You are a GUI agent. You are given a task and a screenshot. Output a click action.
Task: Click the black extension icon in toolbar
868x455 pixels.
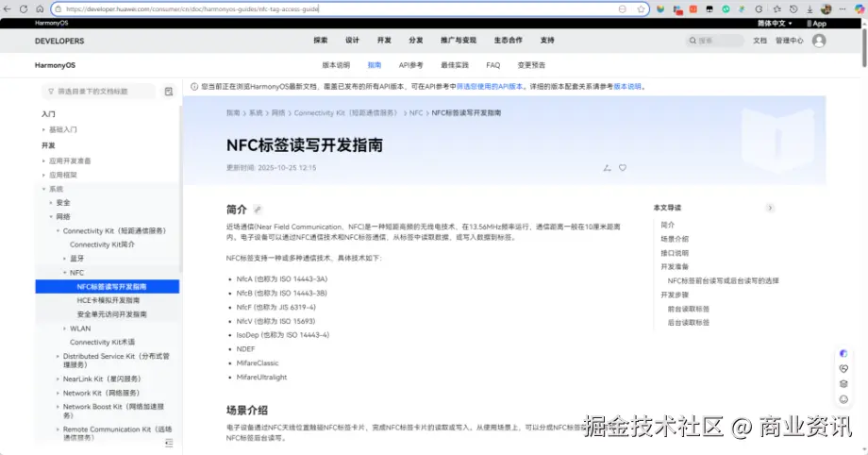point(709,8)
